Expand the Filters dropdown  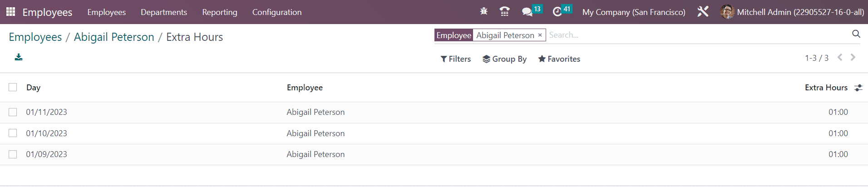(456, 59)
